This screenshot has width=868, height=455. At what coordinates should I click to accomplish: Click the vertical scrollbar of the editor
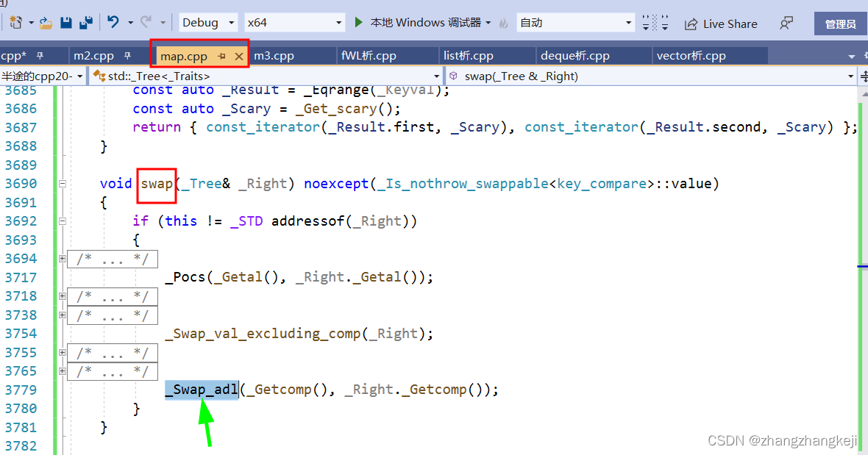pyautogui.click(x=863, y=271)
